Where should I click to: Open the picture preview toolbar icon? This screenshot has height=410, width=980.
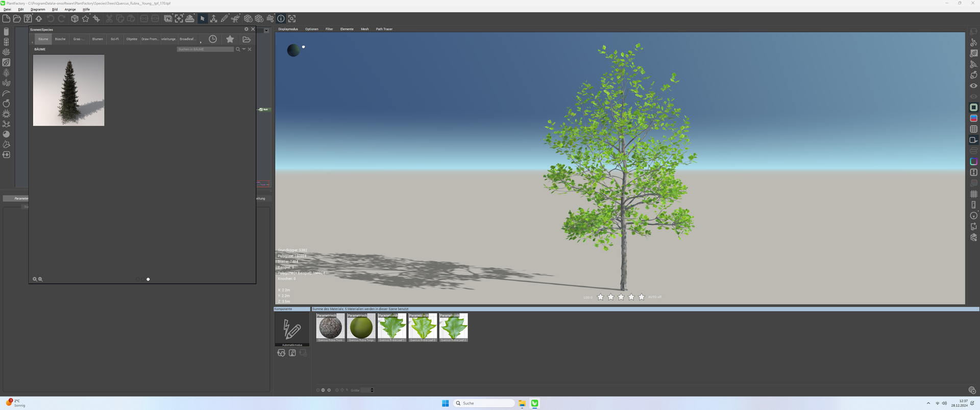pyautogui.click(x=168, y=18)
